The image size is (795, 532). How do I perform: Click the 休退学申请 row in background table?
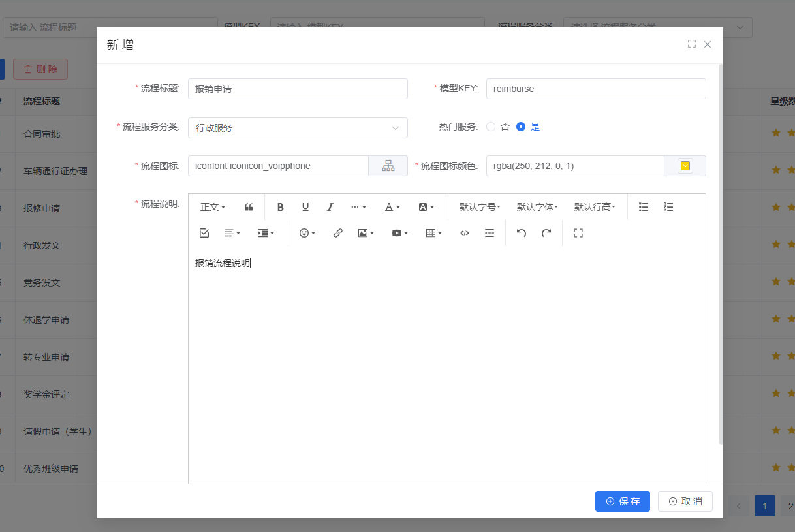(x=46, y=320)
